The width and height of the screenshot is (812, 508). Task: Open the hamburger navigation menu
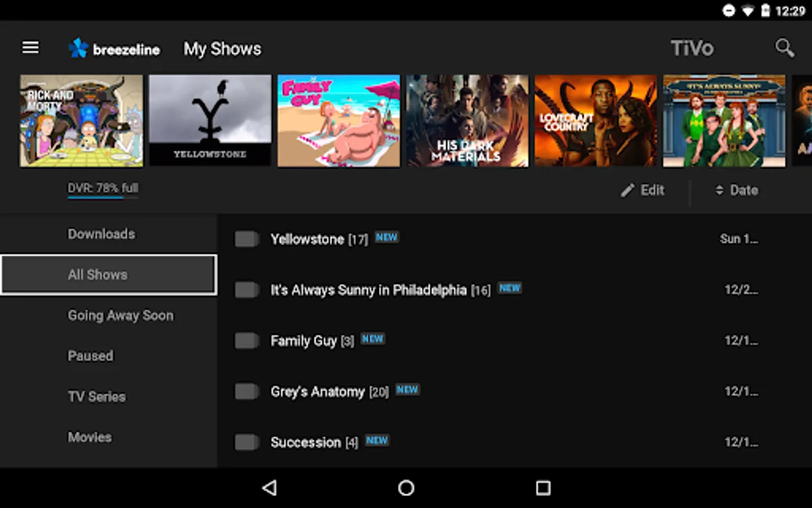click(30, 47)
